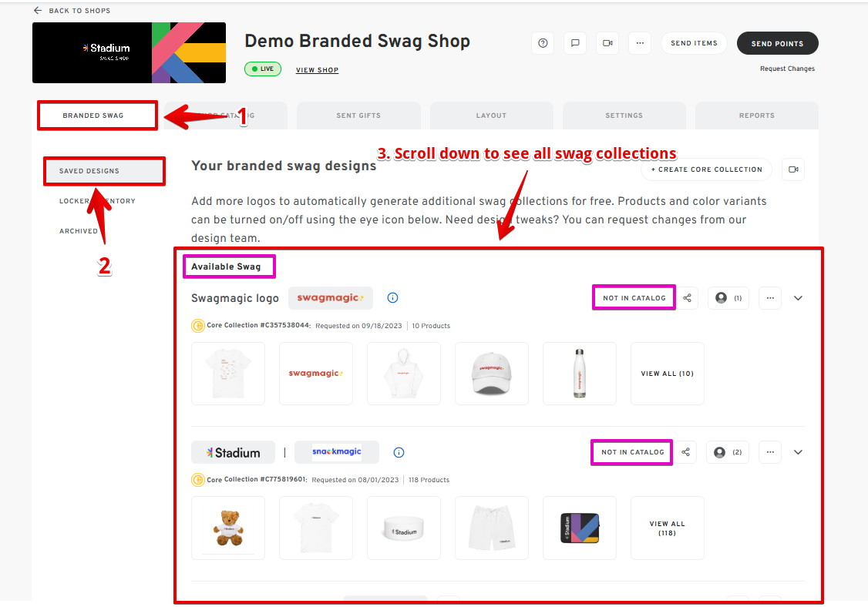
Task: Switch to the Sent Gifts tab
Action: 358,116
